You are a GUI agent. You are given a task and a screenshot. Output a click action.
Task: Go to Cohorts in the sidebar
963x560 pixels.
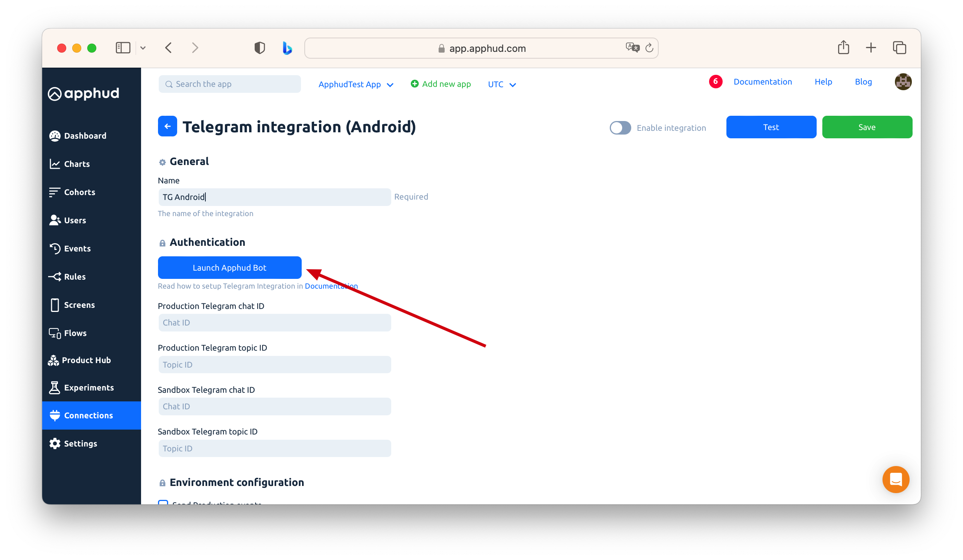click(72, 192)
